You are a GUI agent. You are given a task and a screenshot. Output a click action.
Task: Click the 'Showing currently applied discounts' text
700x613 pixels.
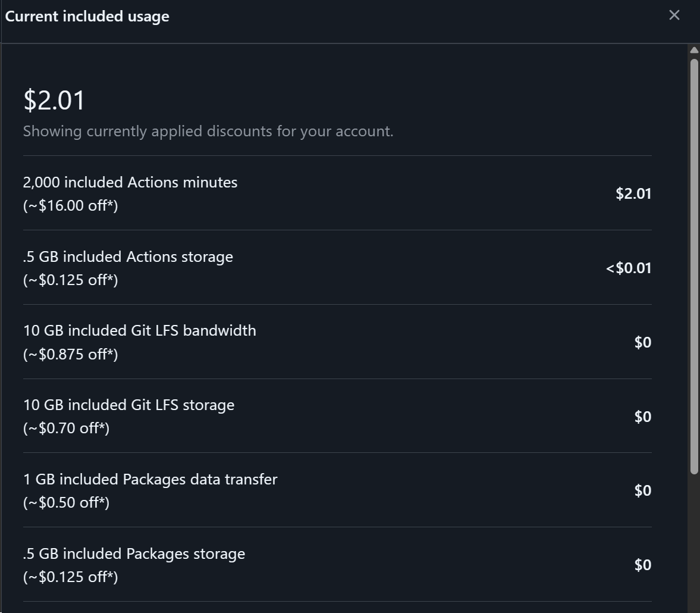[x=208, y=132]
